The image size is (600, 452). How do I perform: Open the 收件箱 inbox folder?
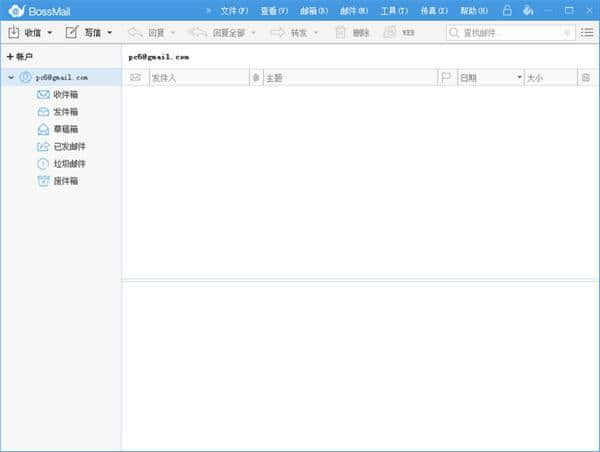66,94
